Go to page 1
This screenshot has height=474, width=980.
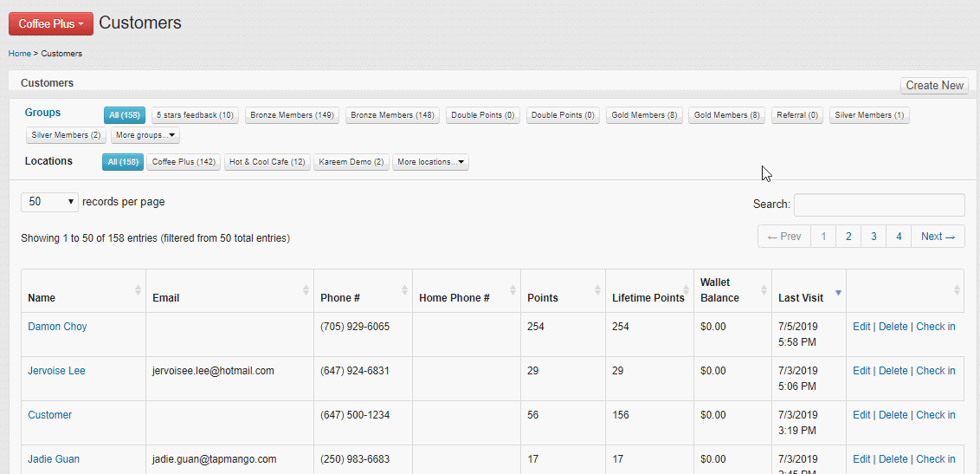tap(823, 237)
